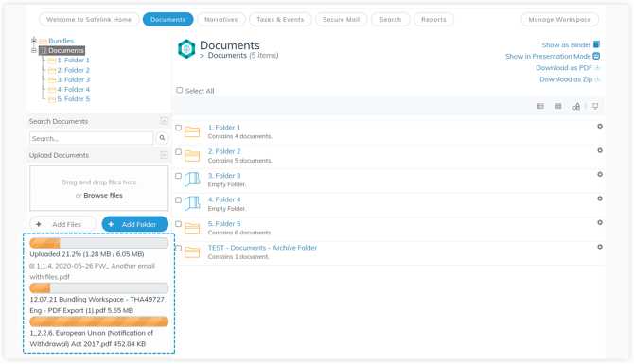Image resolution: width=634 pixels, height=364 pixels.
Task: Open Bundles in the tree
Action: 62,41
